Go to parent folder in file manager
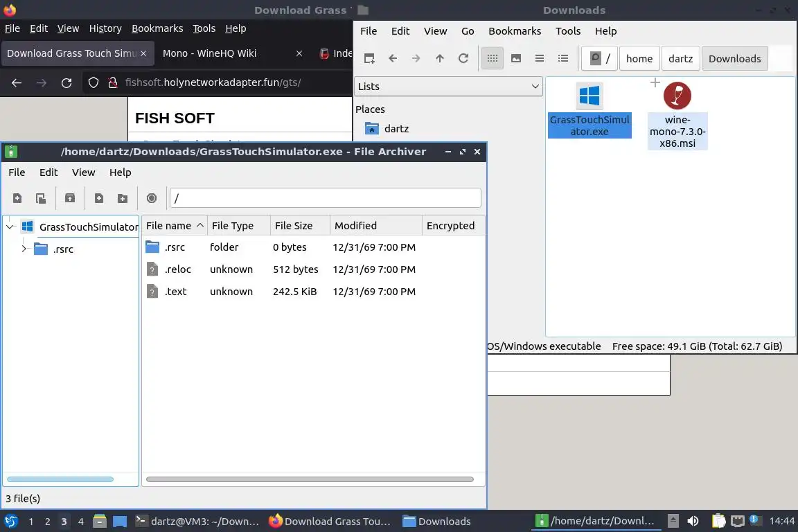Image resolution: width=798 pixels, height=532 pixels. coord(440,59)
